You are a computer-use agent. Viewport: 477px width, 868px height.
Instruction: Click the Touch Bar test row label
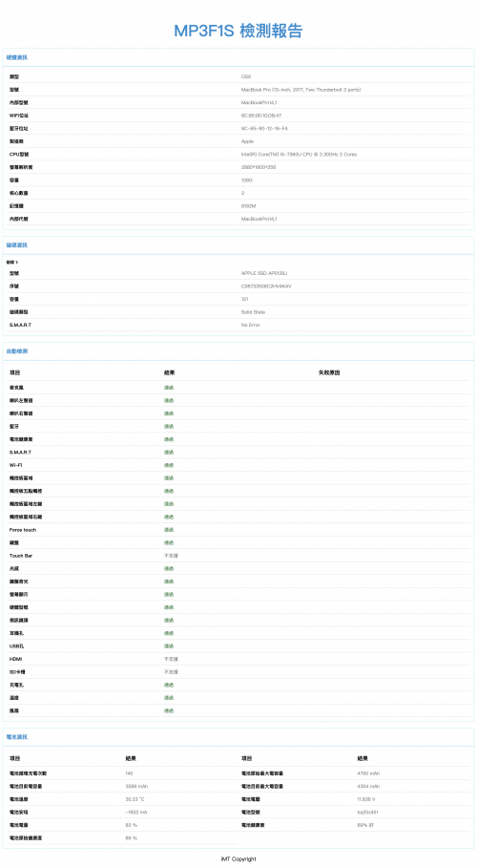(21, 556)
